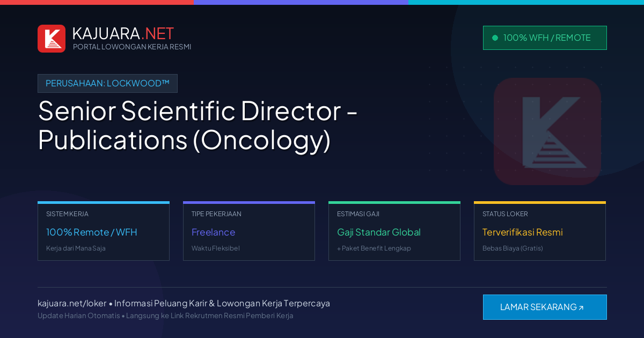Click the 100% Remote / WFH value

click(92, 232)
